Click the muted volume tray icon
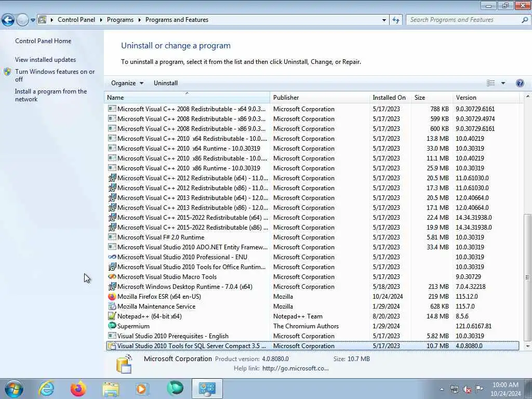The height and width of the screenshot is (399, 532). 467,390
